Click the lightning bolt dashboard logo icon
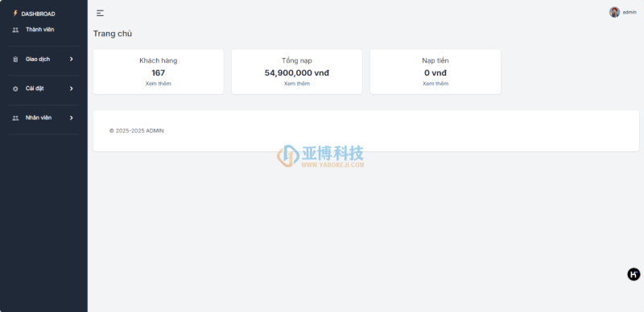The image size is (644, 312). (15, 14)
